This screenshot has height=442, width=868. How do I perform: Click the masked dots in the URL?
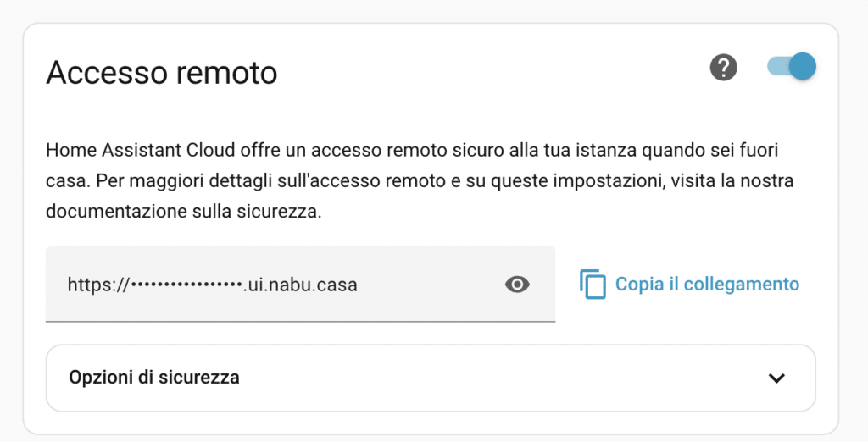click(186, 285)
